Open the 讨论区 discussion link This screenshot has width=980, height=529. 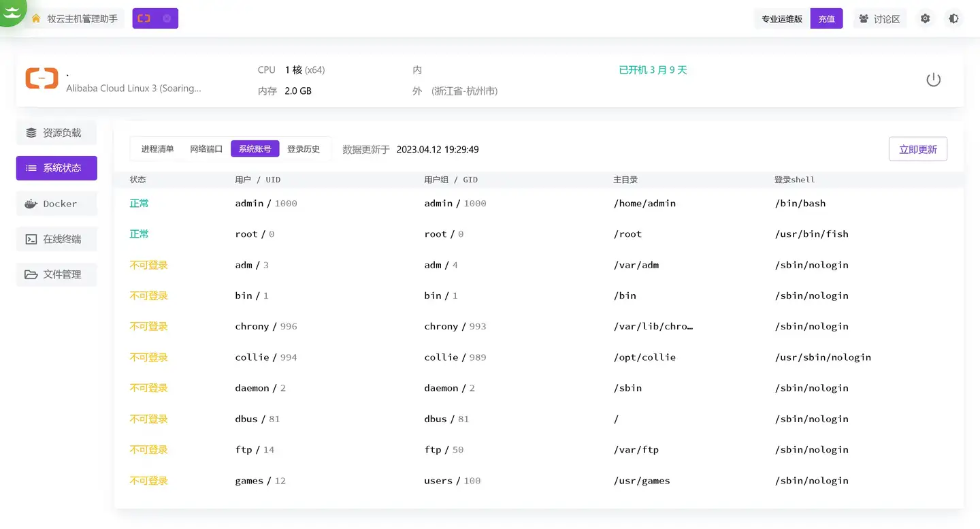click(x=879, y=19)
